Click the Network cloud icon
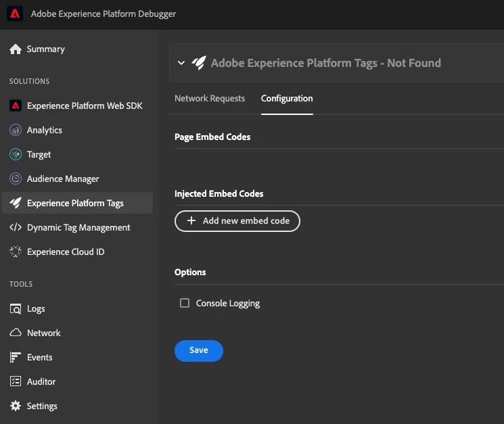The image size is (504, 424). pyautogui.click(x=16, y=333)
